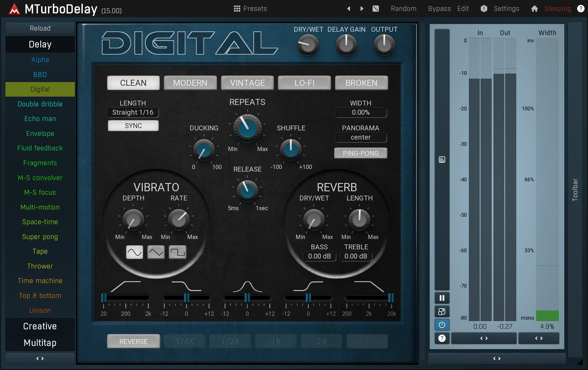The height and width of the screenshot is (370, 588).
Task: Toggle SYNC for delay length
Action: (x=133, y=126)
